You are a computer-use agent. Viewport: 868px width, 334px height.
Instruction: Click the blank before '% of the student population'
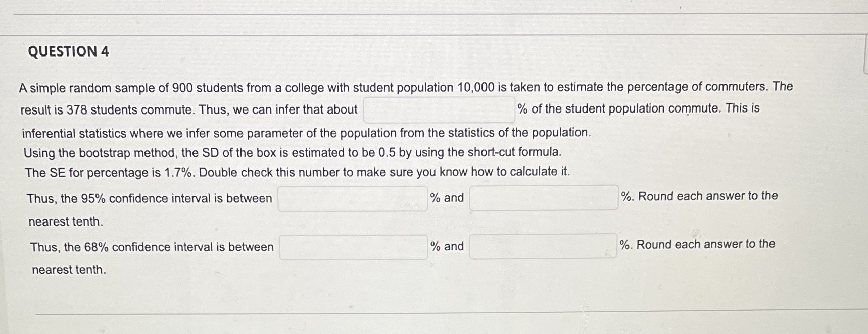point(438,110)
